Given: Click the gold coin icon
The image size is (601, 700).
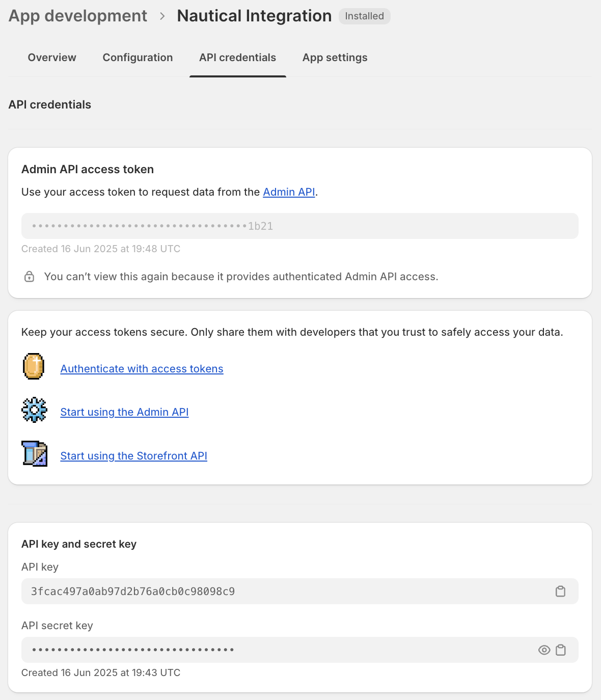Looking at the screenshot, I should pos(34,367).
